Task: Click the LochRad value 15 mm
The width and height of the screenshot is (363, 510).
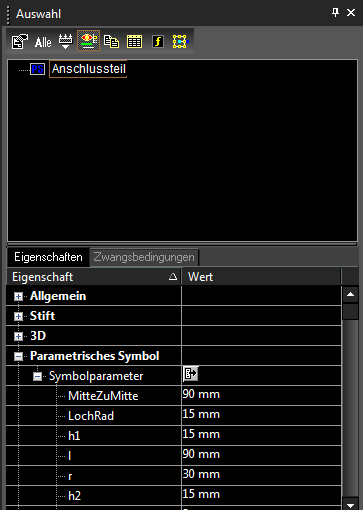Action: [x=201, y=414]
